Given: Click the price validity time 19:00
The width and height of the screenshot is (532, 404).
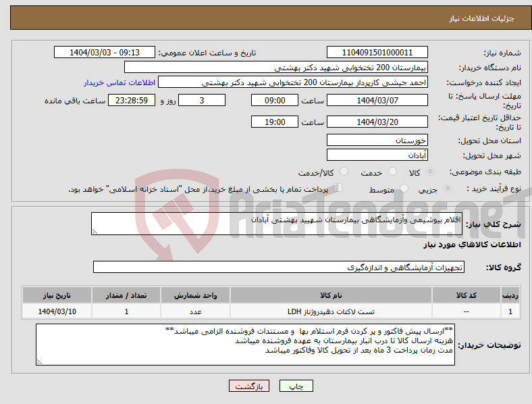Looking at the screenshot, I should tap(275, 122).
